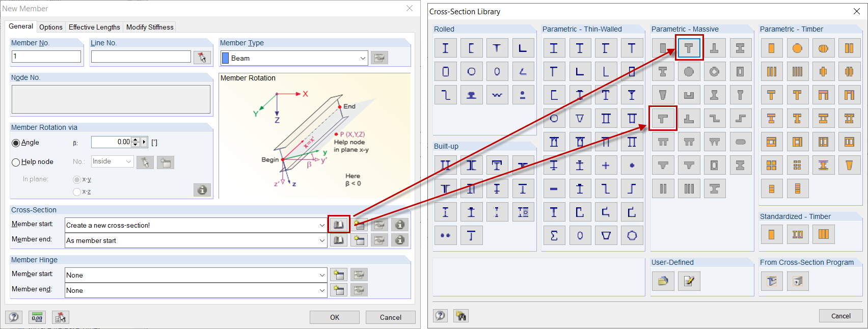Create new hinge for Member Hinge end
This screenshot has width=868, height=329.
339,290
